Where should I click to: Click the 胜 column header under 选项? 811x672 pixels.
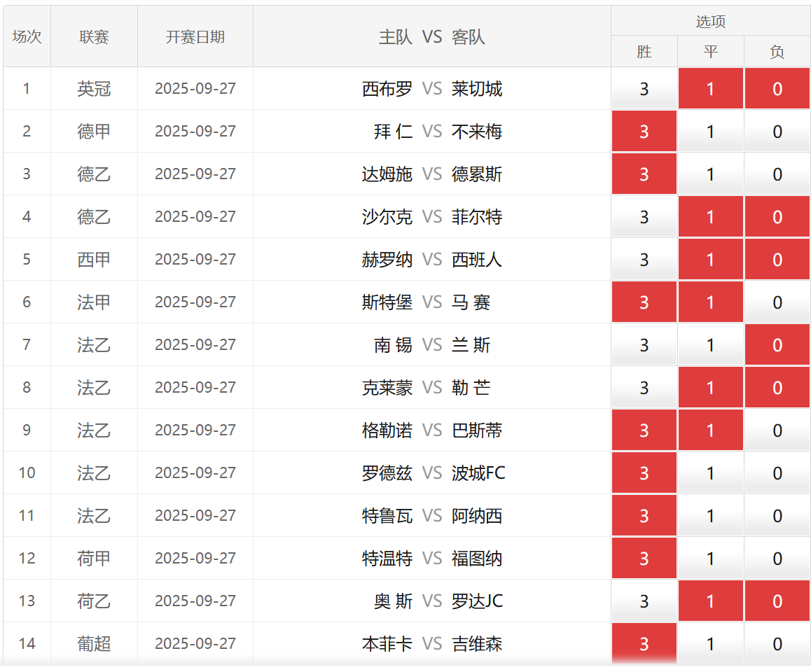644,52
